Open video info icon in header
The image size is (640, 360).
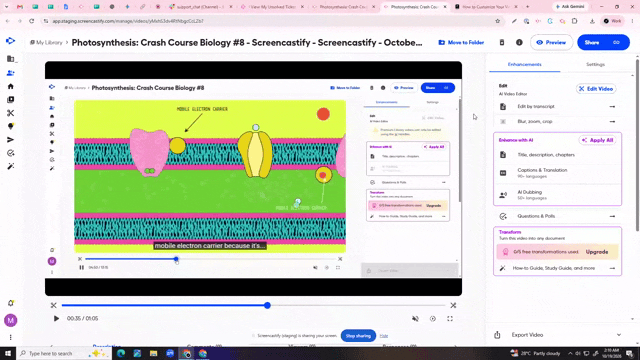pyautogui.click(x=519, y=42)
